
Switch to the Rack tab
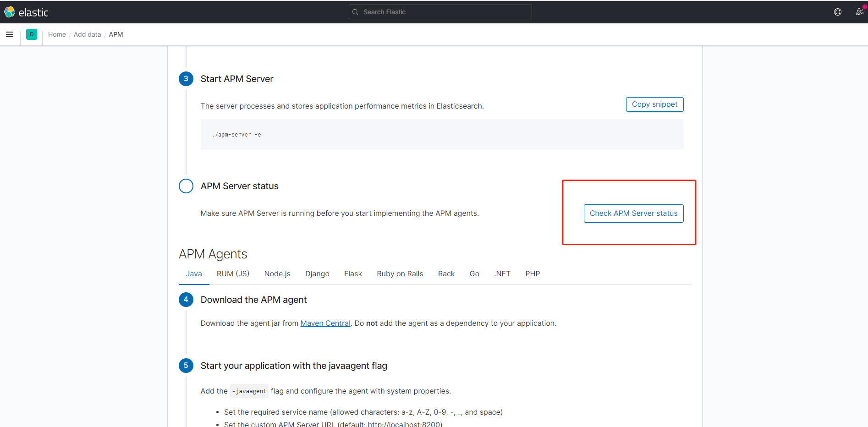point(446,274)
